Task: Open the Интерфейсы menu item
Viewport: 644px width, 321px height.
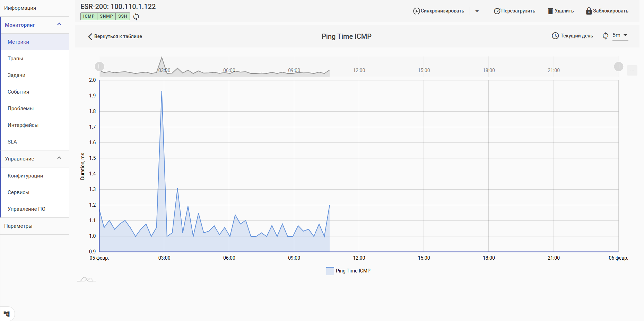Action: coord(23,125)
